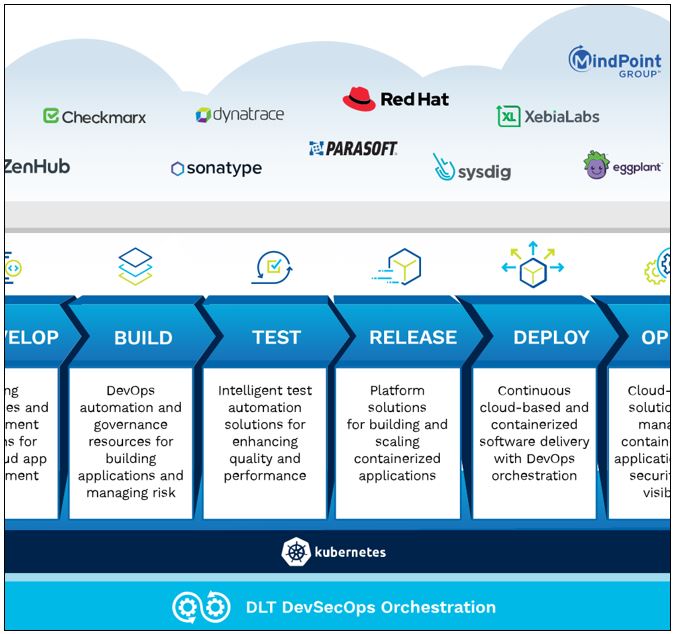Viewport: 676px width, 634px height.
Task: Click the 'Platform solutions for building' description
Action: (x=397, y=433)
